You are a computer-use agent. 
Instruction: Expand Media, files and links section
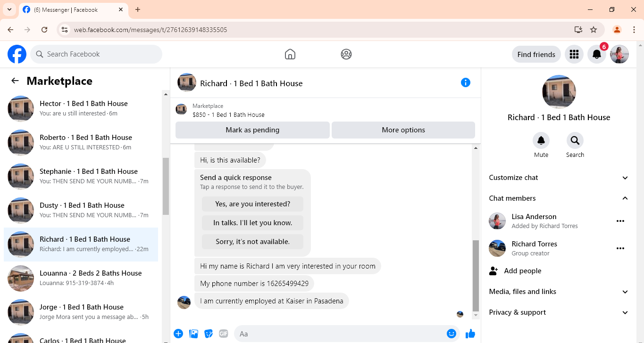[559, 292]
